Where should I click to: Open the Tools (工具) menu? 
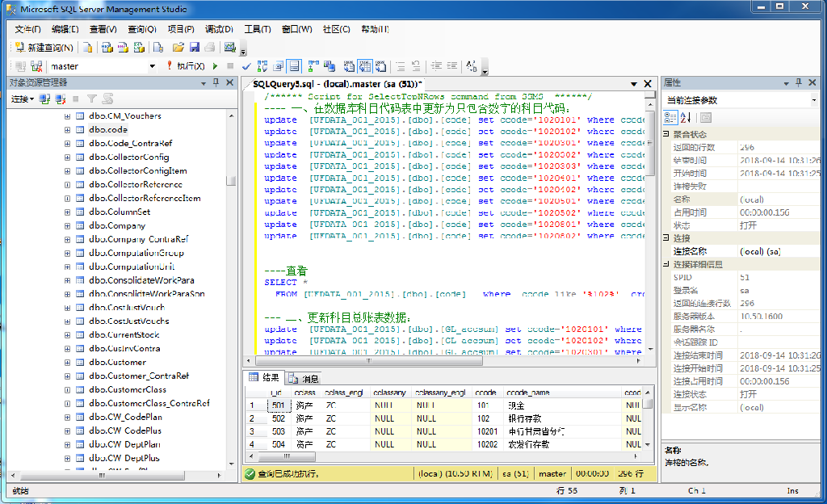click(x=258, y=29)
